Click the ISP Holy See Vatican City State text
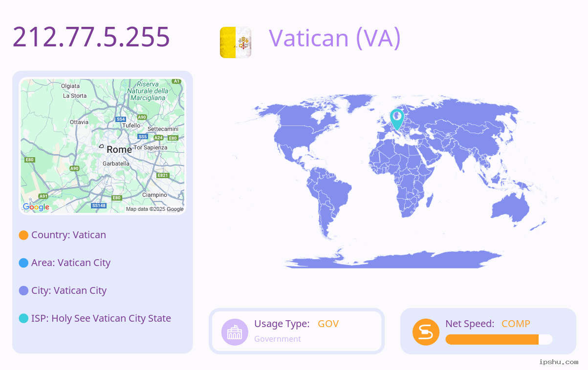This screenshot has height=370, width=588. point(101,318)
